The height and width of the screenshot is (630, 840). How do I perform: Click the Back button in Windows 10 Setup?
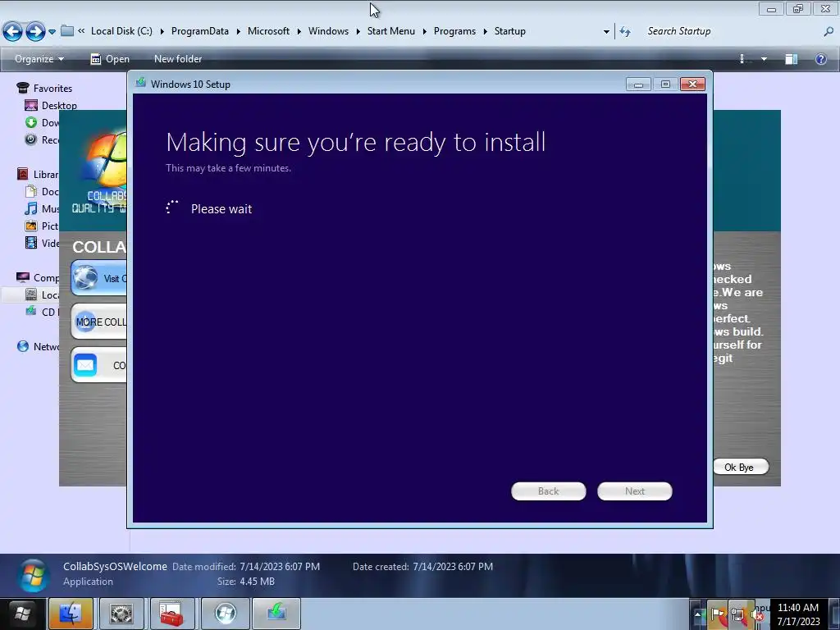point(549,491)
